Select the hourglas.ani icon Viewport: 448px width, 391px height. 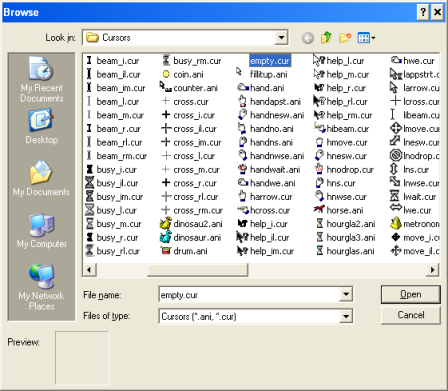[320, 251]
